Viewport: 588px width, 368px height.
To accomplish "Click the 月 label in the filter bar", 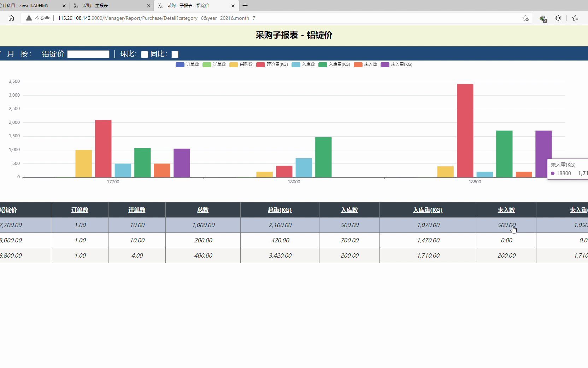I will tap(11, 54).
